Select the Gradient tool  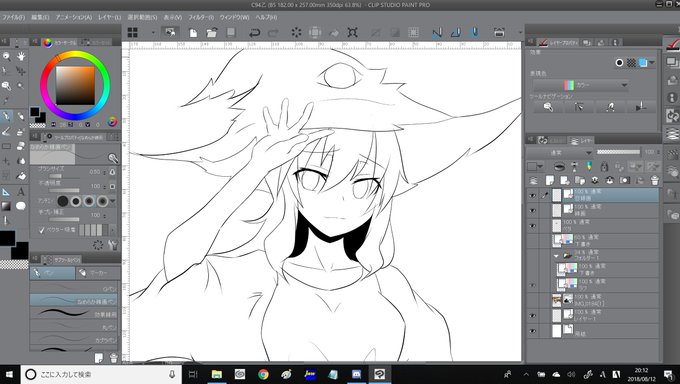[7, 206]
